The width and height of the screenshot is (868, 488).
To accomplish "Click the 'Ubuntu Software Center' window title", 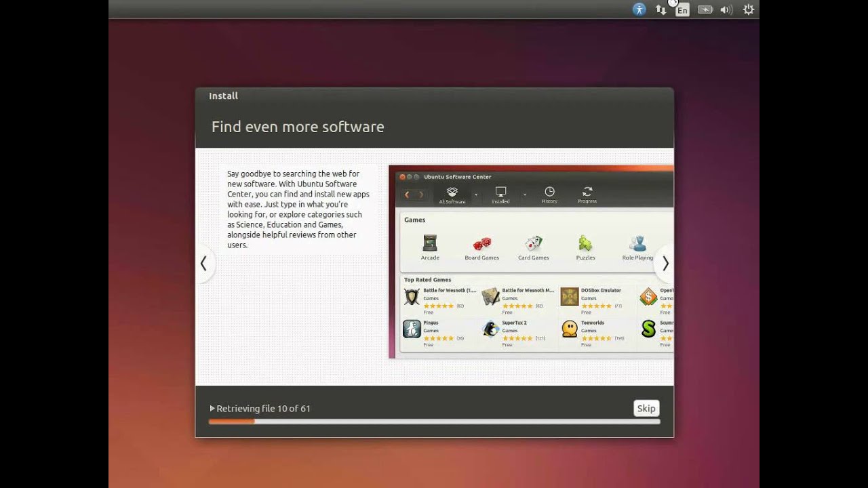I will (x=458, y=177).
